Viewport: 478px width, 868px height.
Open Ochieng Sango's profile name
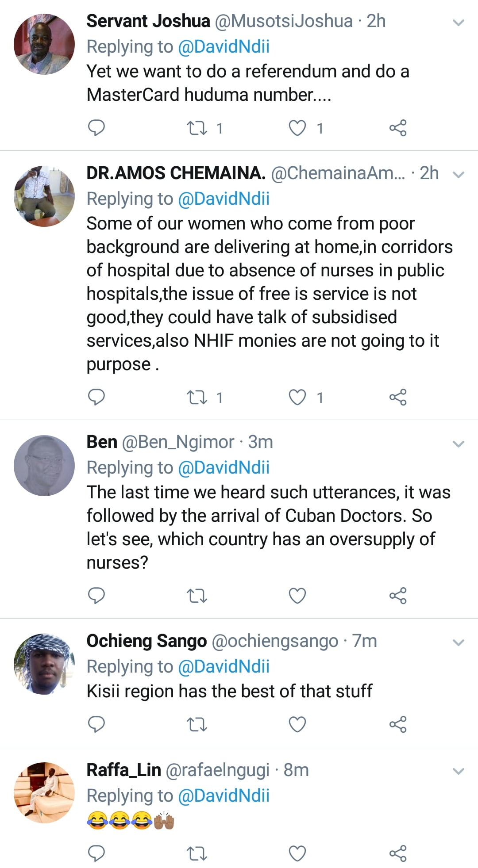coord(146,641)
